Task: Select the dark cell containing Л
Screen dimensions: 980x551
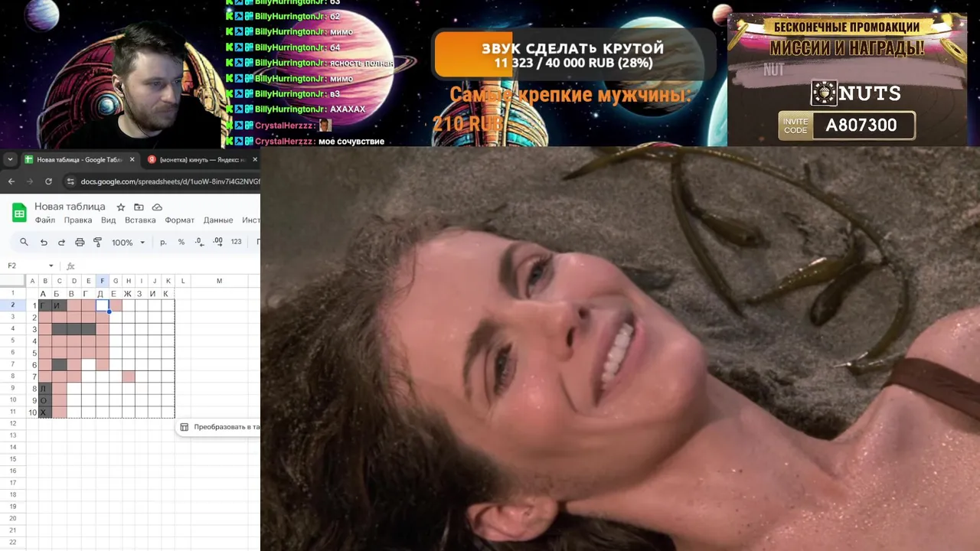Action: tap(45, 388)
